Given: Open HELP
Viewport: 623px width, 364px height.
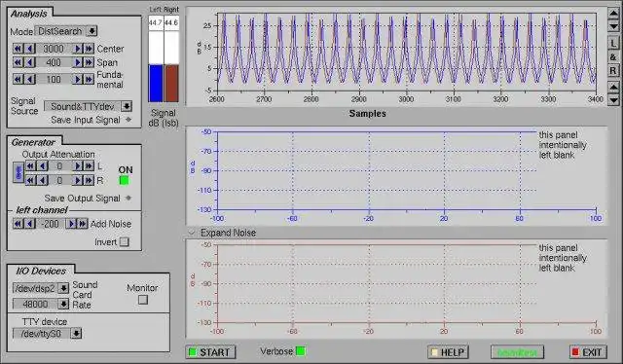Looking at the screenshot, I should [x=448, y=352].
